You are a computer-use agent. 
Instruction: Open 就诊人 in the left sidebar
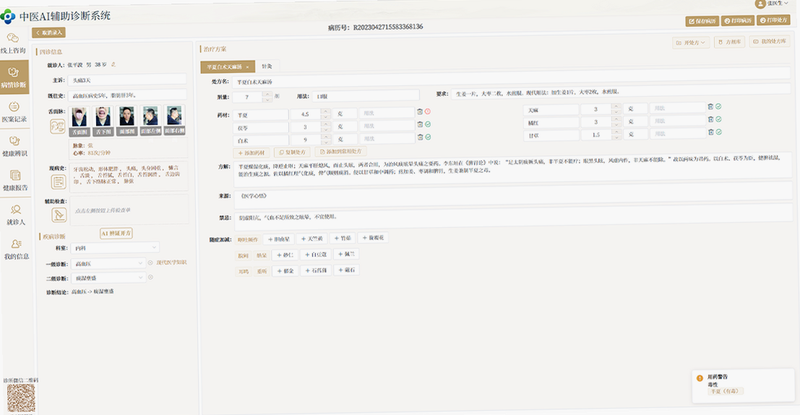click(x=16, y=215)
